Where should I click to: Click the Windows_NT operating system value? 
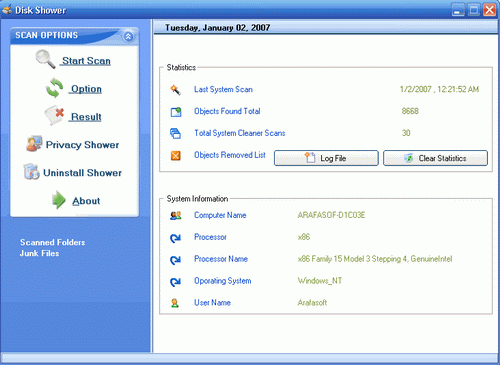(x=320, y=281)
